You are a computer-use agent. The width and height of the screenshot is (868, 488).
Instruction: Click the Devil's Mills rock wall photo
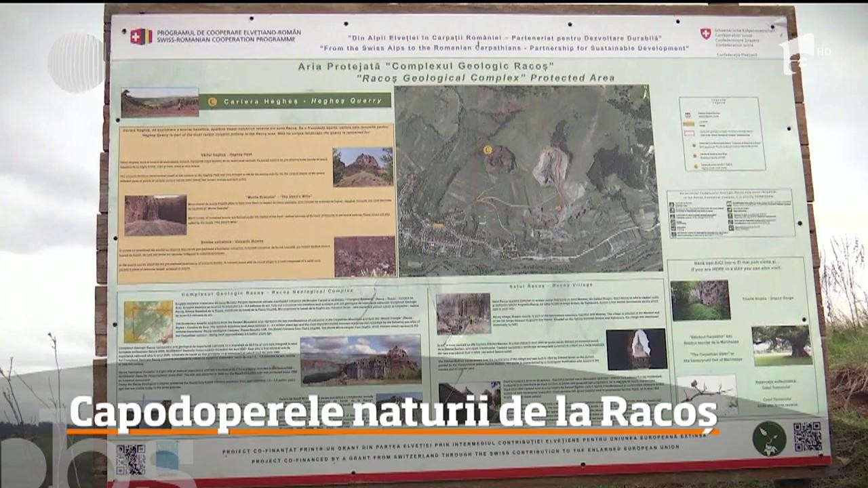pyautogui.click(x=155, y=216)
